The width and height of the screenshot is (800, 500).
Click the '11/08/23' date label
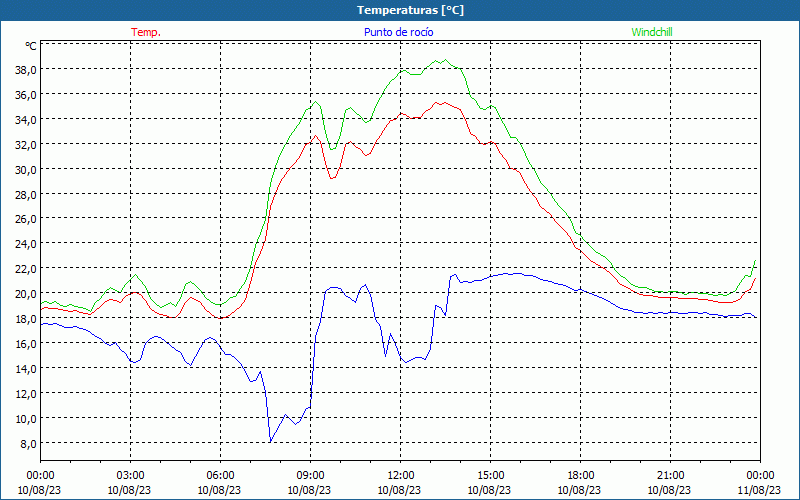pyautogui.click(x=759, y=490)
